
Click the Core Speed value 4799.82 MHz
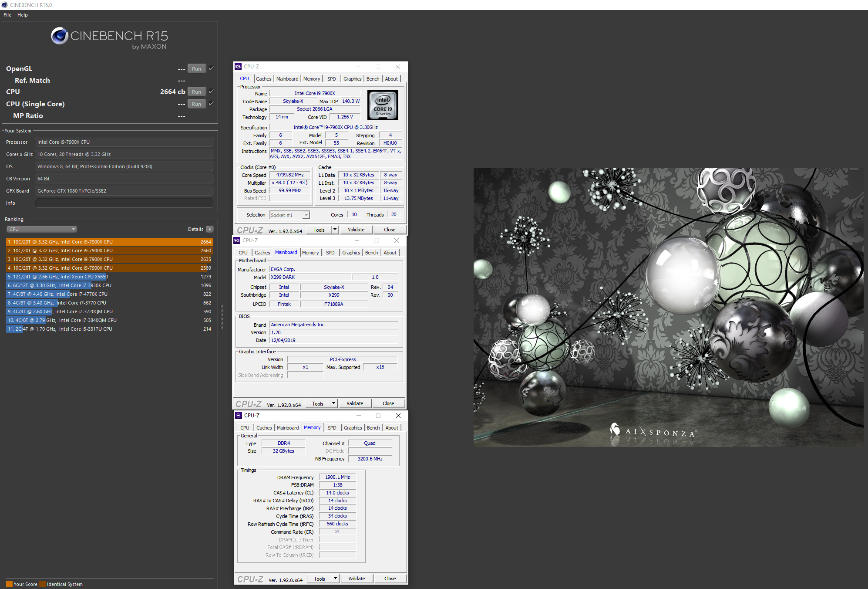(290, 175)
